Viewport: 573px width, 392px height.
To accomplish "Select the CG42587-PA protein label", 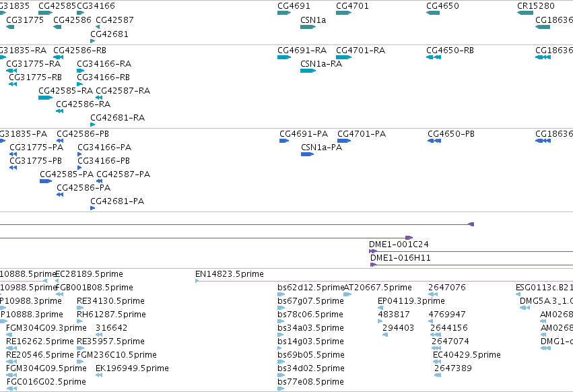I will (123, 174).
